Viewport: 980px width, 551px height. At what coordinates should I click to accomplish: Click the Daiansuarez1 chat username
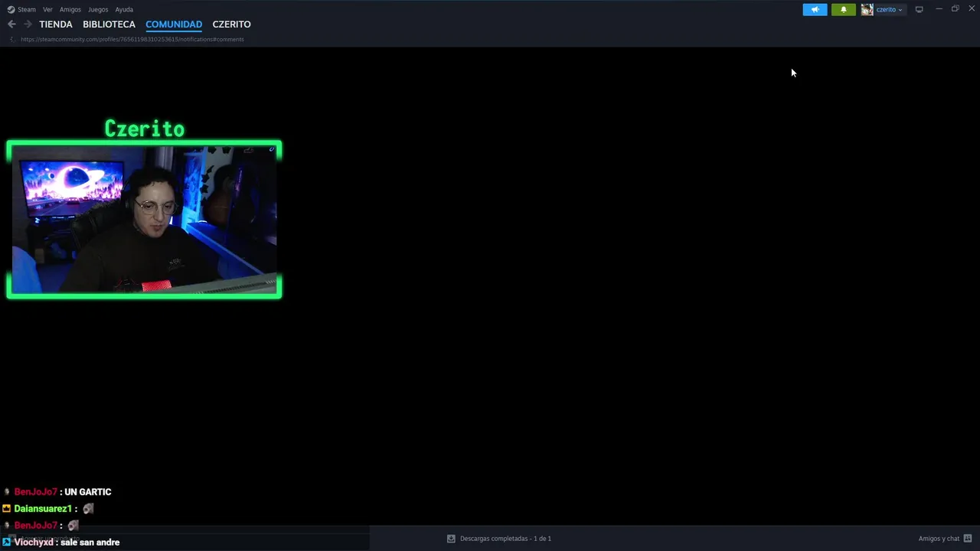tap(43, 509)
